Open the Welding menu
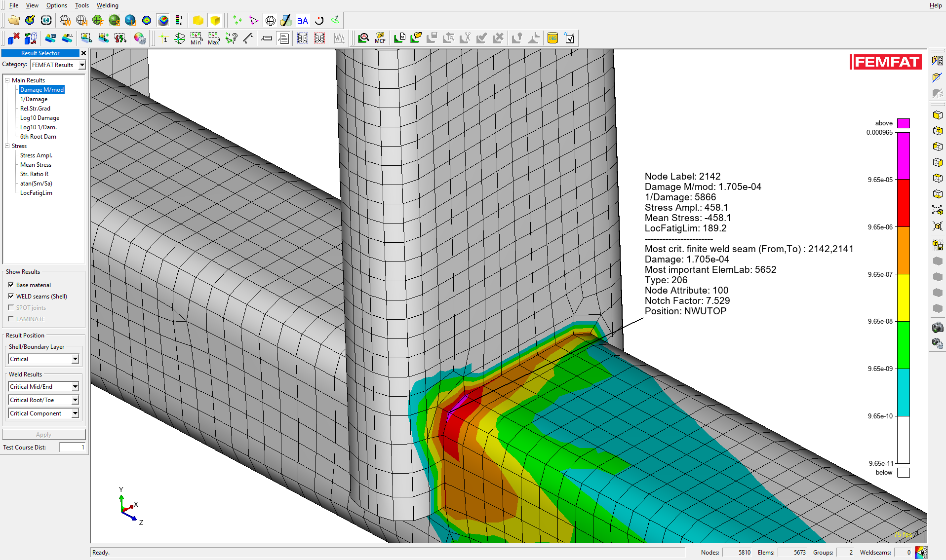Image resolution: width=946 pixels, height=560 pixels. click(x=107, y=5)
